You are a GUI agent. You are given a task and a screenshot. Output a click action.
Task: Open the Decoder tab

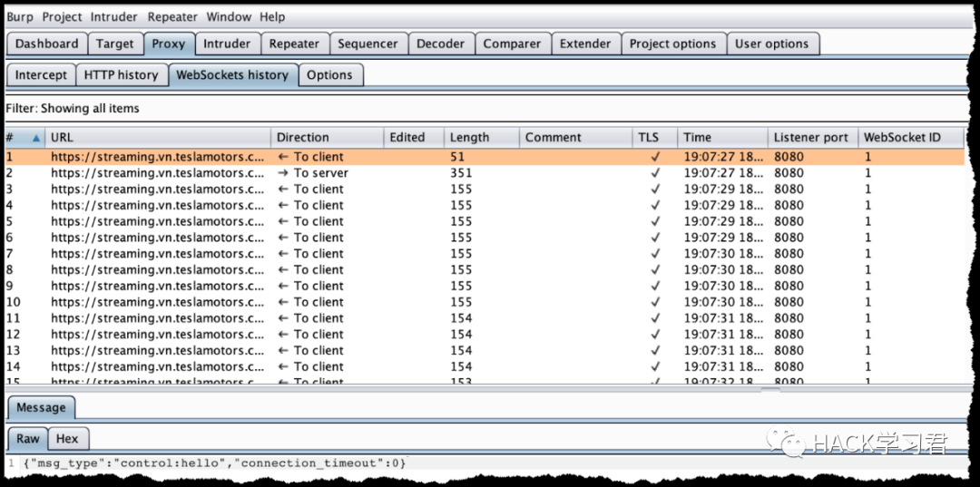coord(441,44)
